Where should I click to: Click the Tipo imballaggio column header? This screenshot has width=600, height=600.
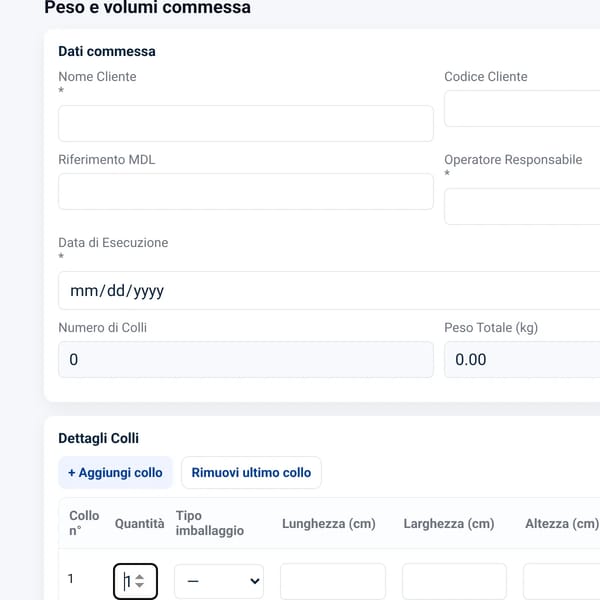tap(210, 523)
